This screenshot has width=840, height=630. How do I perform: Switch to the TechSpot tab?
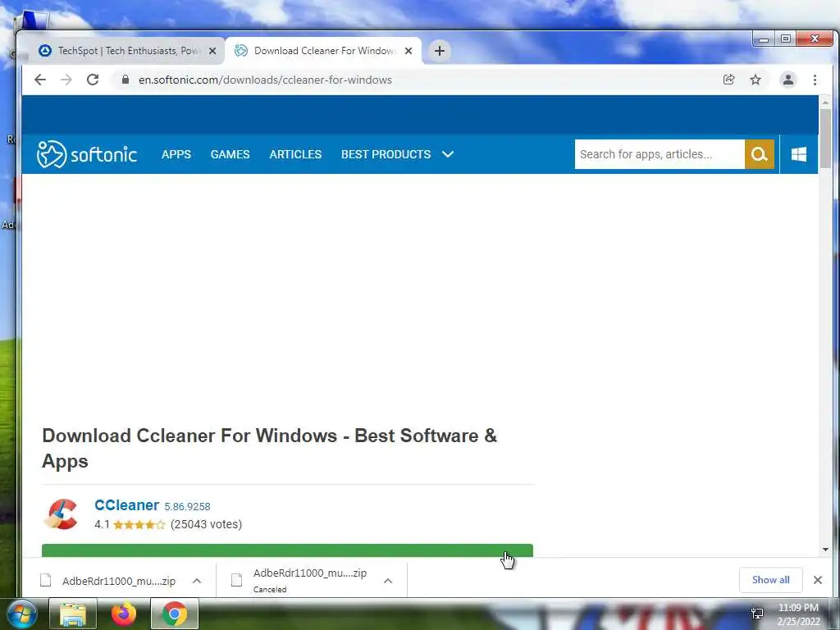[125, 51]
